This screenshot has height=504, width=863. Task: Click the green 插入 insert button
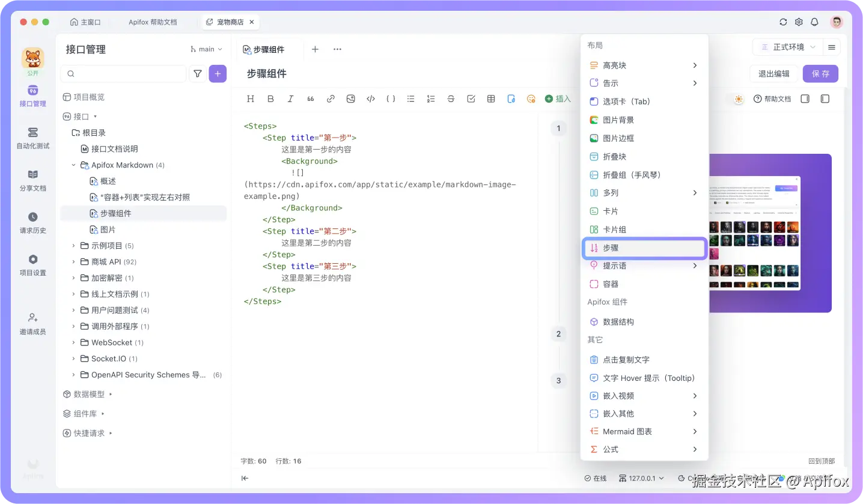click(x=558, y=99)
